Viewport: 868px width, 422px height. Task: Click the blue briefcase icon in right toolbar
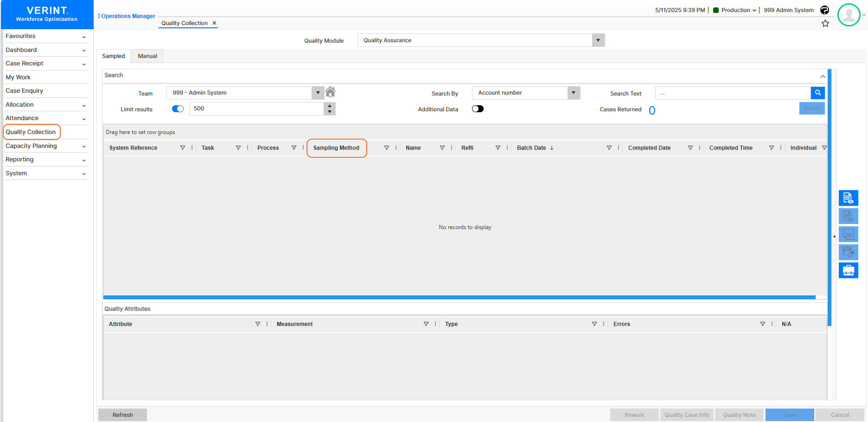(848, 270)
